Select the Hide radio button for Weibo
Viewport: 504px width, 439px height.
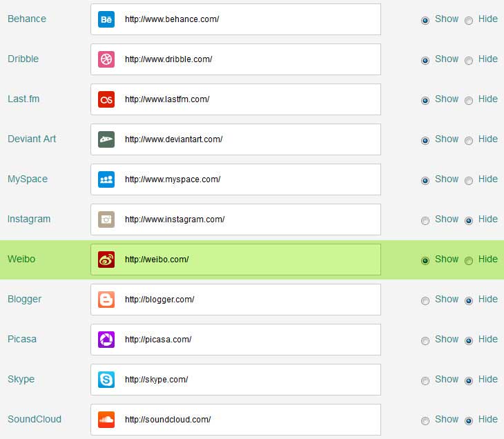pyautogui.click(x=469, y=261)
